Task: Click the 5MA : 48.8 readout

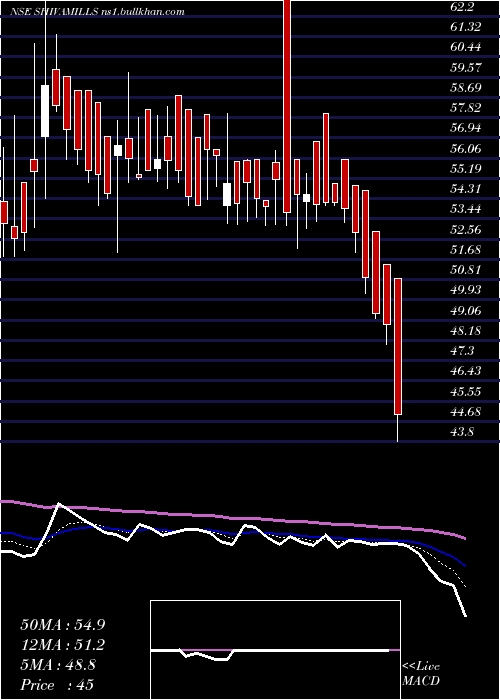Action: pos(58,665)
